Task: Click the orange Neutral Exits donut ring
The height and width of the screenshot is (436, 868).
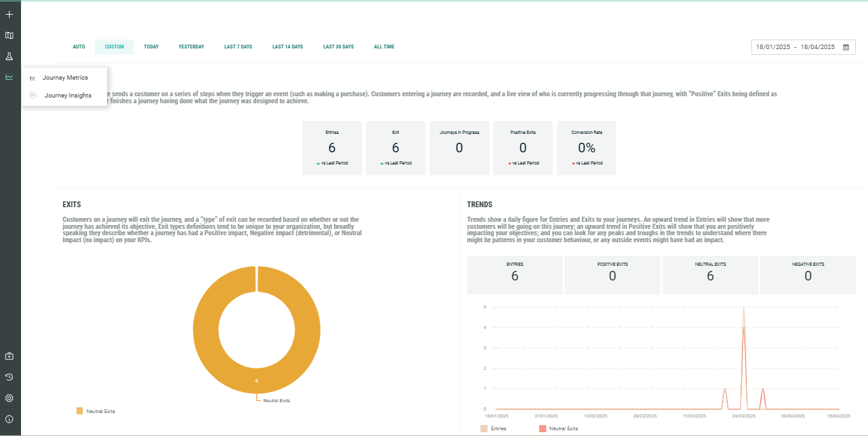Action: coord(205,330)
